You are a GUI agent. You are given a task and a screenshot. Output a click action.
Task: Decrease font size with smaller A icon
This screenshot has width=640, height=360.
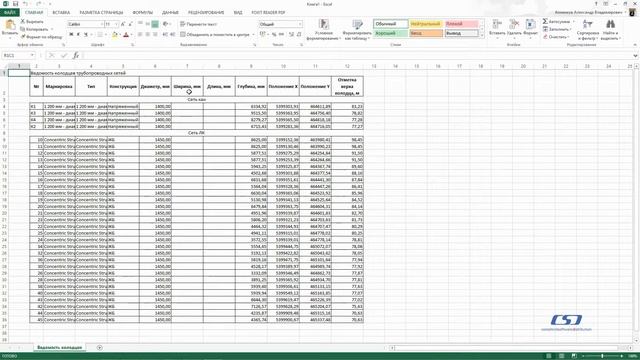pyautogui.click(x=130, y=24)
